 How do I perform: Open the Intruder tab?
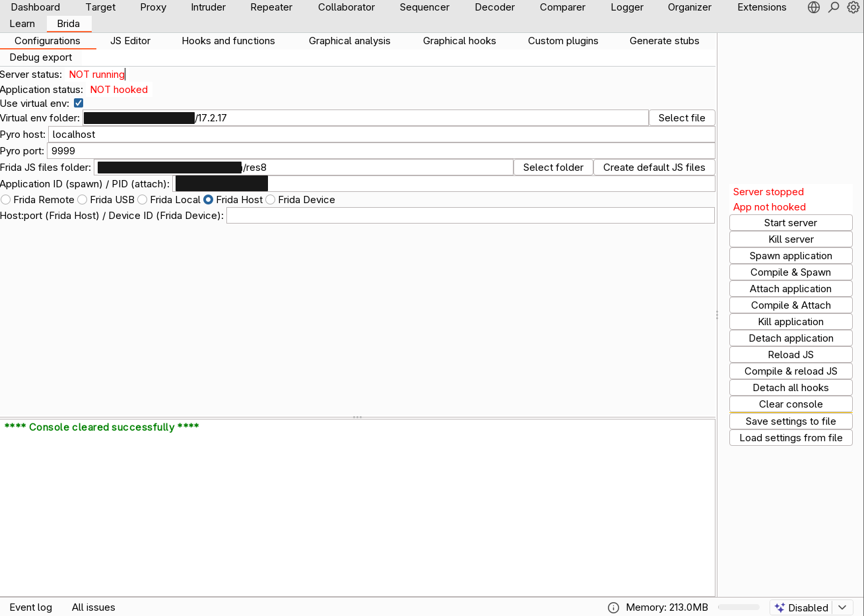click(209, 7)
